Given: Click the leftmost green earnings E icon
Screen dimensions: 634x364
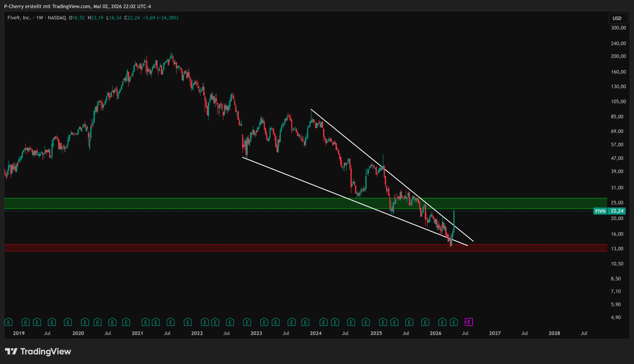Looking at the screenshot, I should pos(8,322).
